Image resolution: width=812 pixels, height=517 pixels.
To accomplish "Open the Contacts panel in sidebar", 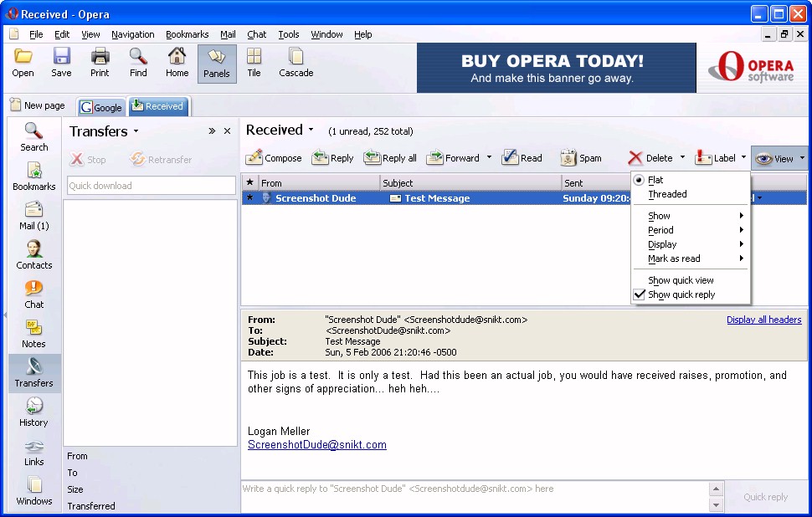I will pyautogui.click(x=33, y=249).
